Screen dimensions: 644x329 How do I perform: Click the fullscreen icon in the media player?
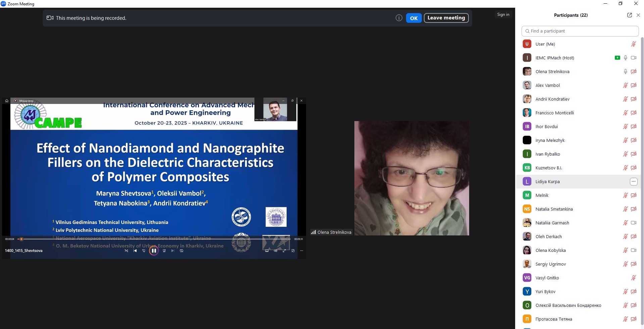tap(284, 251)
